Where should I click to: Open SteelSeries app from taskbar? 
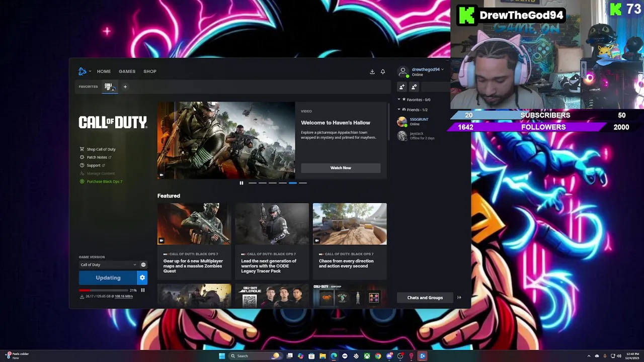pos(356,356)
